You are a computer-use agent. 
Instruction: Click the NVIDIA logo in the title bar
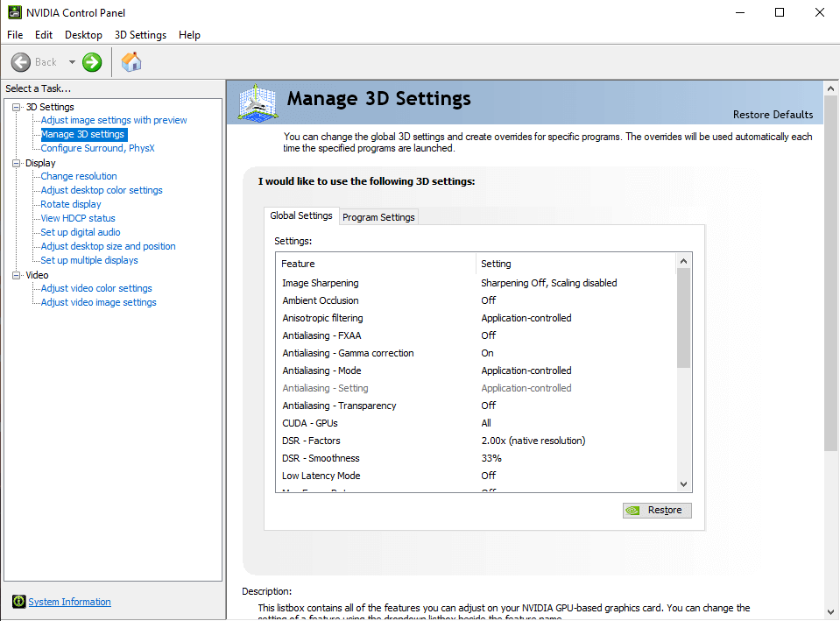click(x=14, y=11)
